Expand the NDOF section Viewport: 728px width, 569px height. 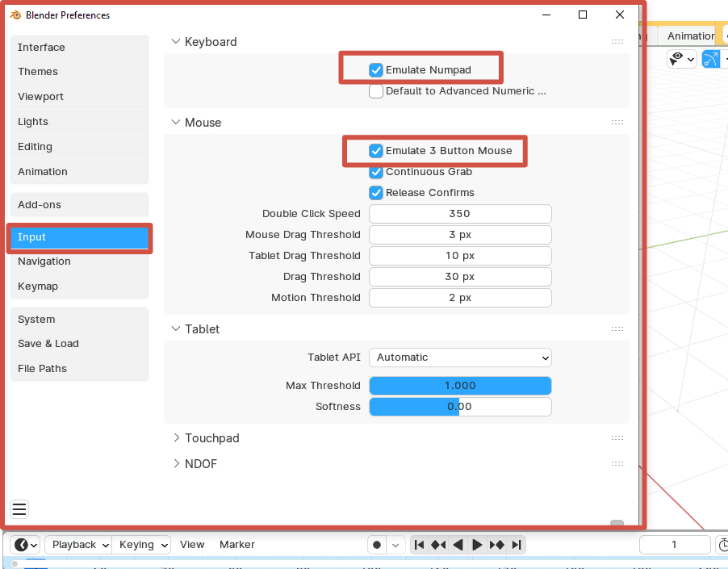pyautogui.click(x=176, y=463)
